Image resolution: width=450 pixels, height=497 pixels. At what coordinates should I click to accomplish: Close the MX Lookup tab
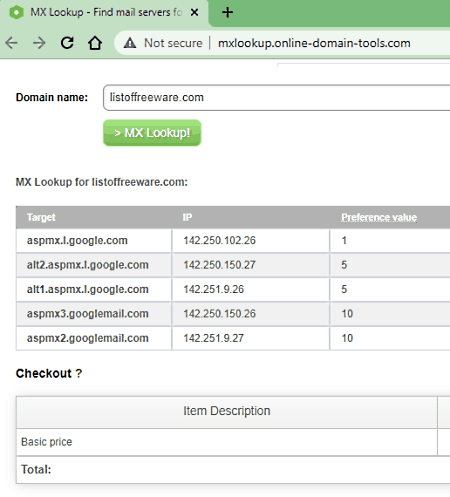(194, 13)
